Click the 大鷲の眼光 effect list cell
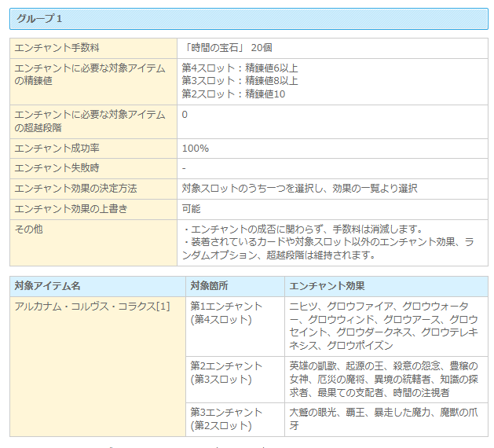Image resolution: width=494 pixels, height=448 pixels. click(x=383, y=419)
